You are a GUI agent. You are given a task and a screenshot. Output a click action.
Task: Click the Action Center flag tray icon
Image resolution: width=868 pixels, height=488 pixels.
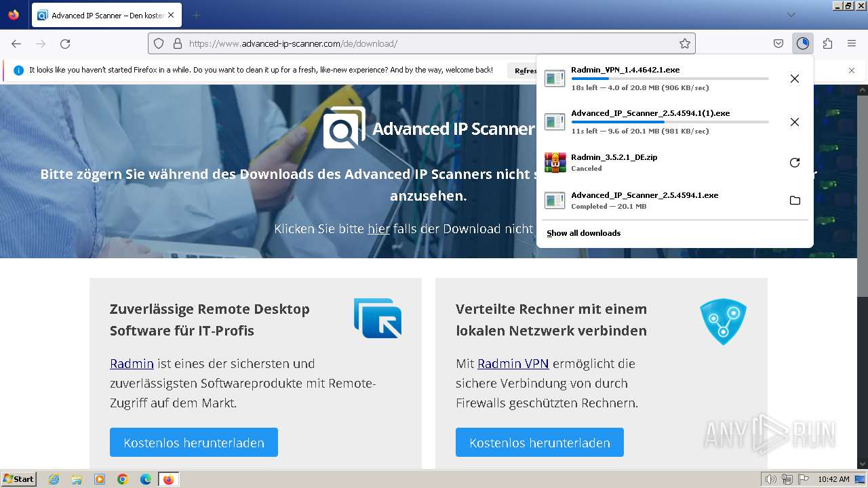point(802,479)
